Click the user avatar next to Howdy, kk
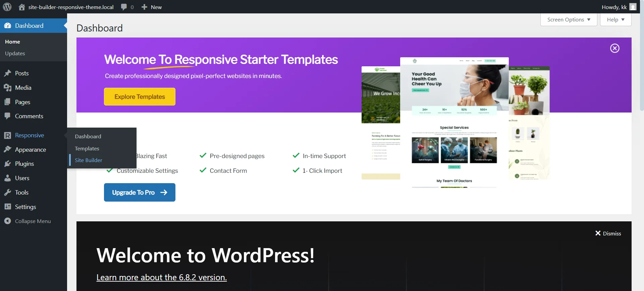Screen dimensions: 644x291 click(x=633, y=7)
